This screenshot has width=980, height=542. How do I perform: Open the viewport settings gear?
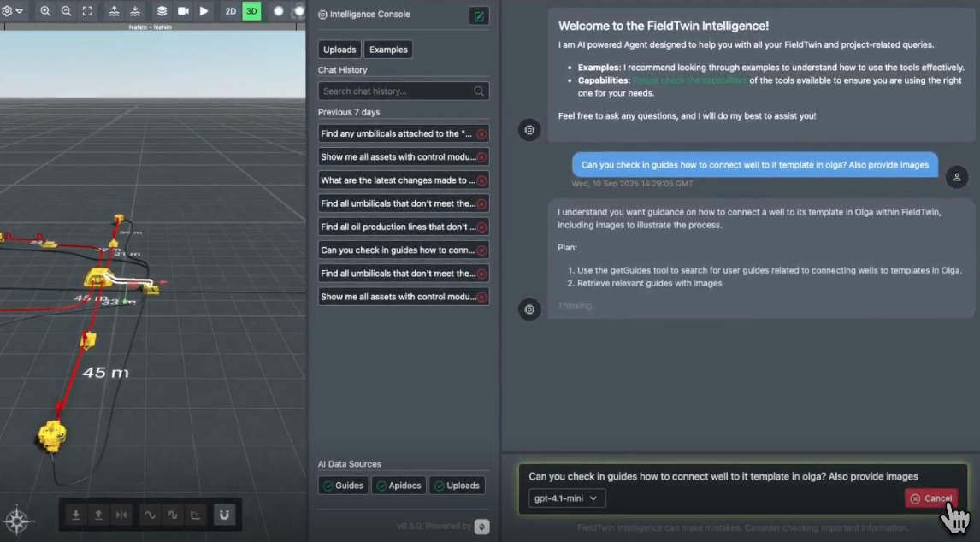pyautogui.click(x=7, y=11)
